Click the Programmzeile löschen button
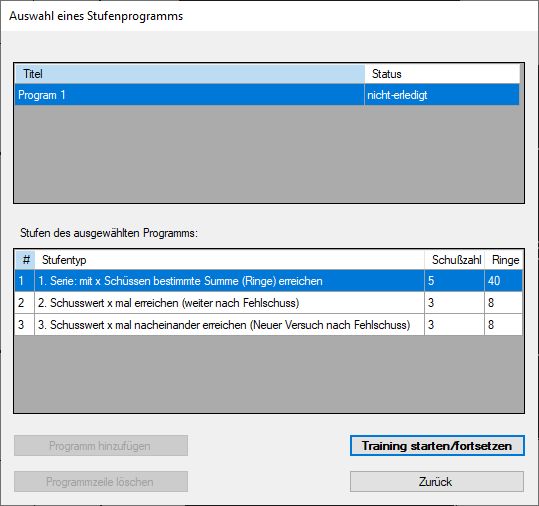Screen dimensions: 539x506 (101, 481)
